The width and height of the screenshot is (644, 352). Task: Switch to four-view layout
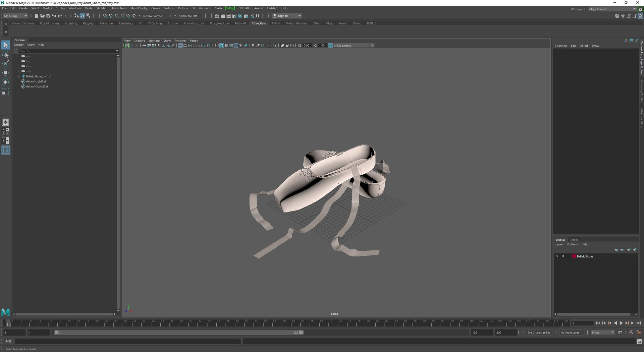point(5,131)
